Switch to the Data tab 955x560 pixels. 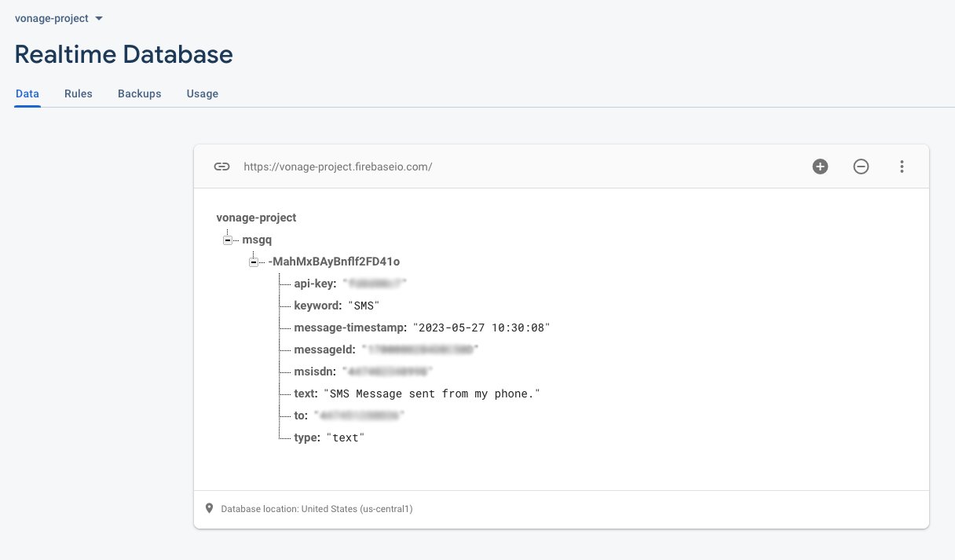point(27,93)
